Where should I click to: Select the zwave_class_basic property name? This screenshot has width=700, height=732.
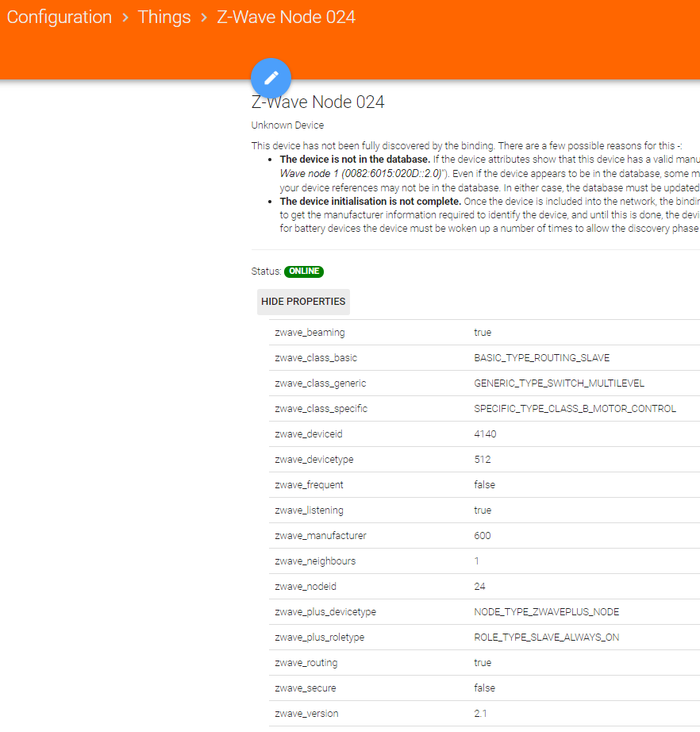316,357
